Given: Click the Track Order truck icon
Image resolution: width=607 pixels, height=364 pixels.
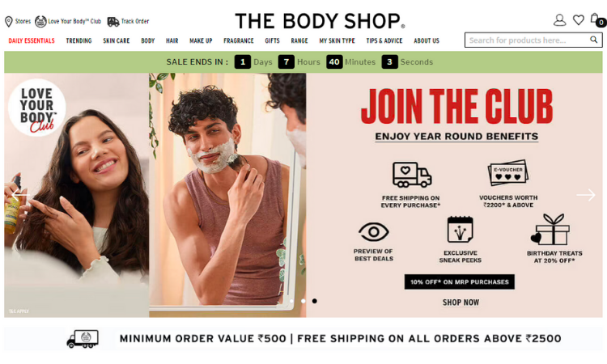Looking at the screenshot, I should (x=113, y=22).
